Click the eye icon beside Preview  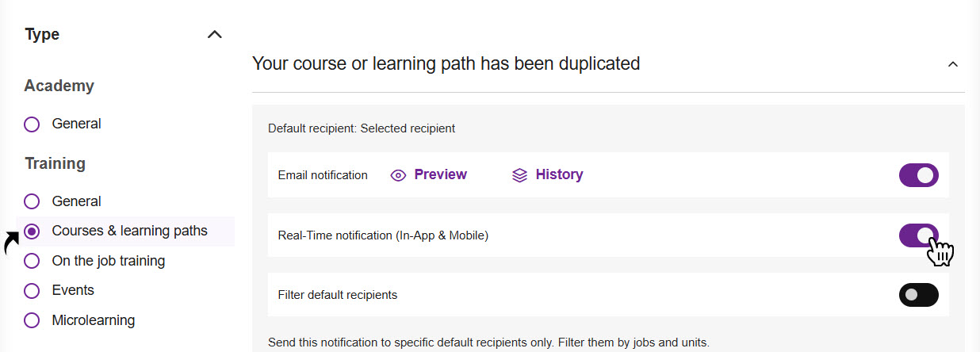tap(398, 175)
